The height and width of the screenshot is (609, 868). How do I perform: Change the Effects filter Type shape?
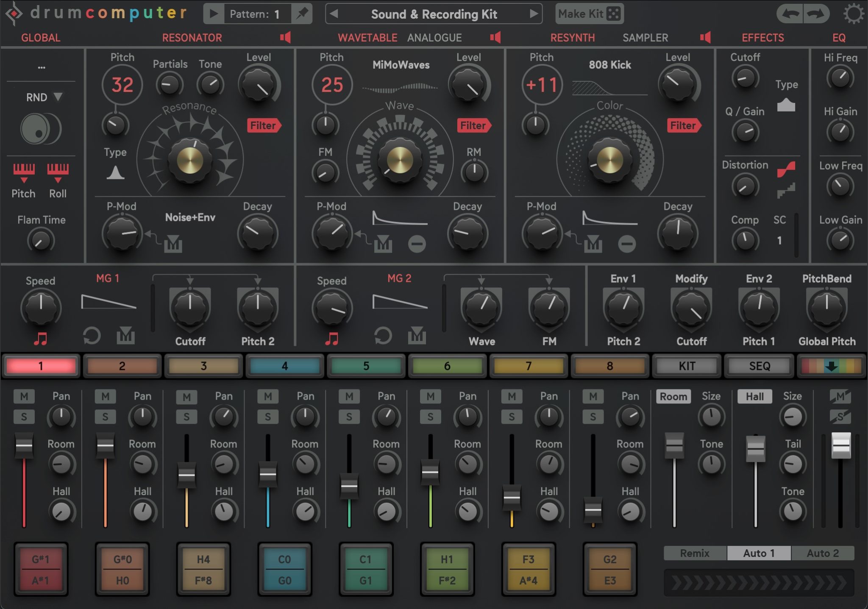pos(786,105)
